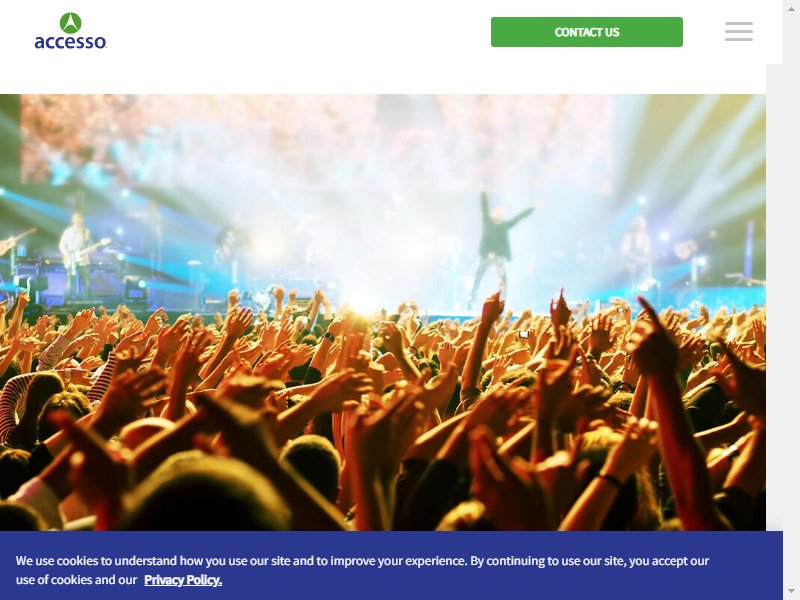Open the hamburger navigation menu
Viewport: 800px width, 600px height.
pos(738,32)
